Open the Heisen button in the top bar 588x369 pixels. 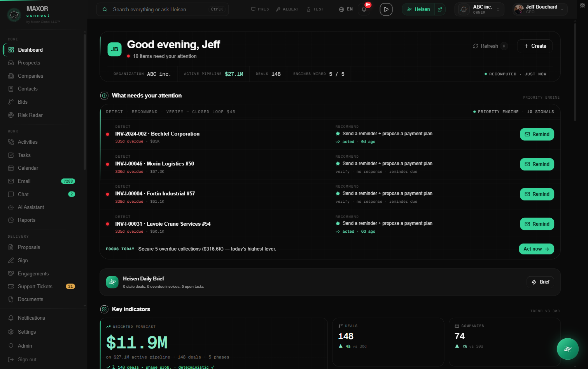pyautogui.click(x=418, y=9)
